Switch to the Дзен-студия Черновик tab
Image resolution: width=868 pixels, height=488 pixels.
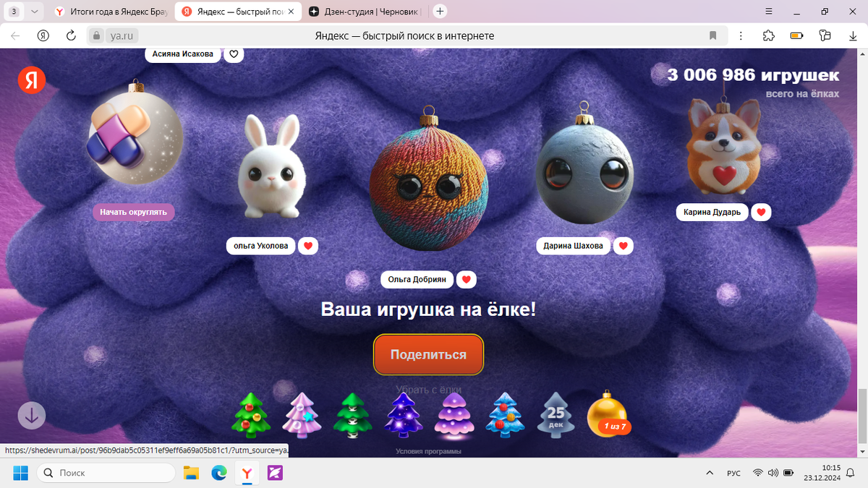pos(365,12)
